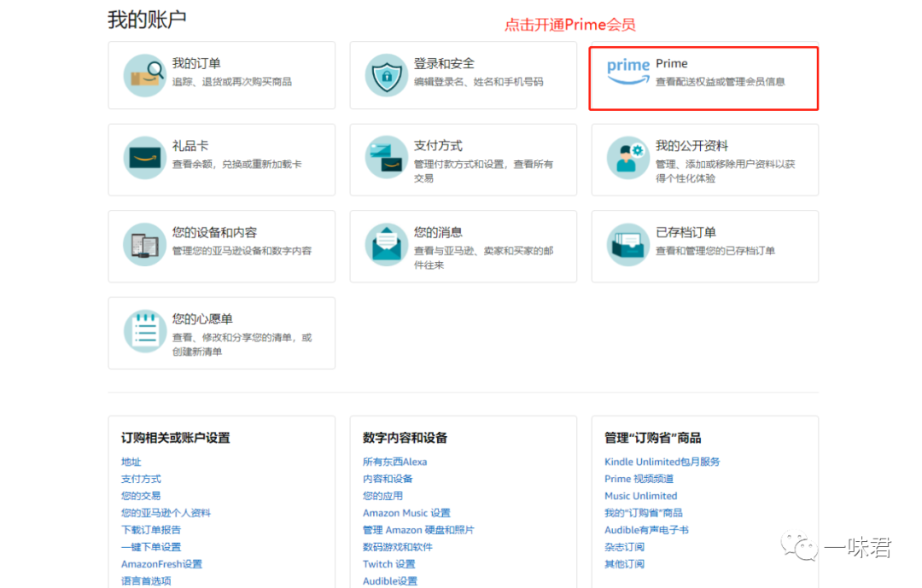Open 所有东西Alexa link
This screenshot has height=588, width=922.
395,463
